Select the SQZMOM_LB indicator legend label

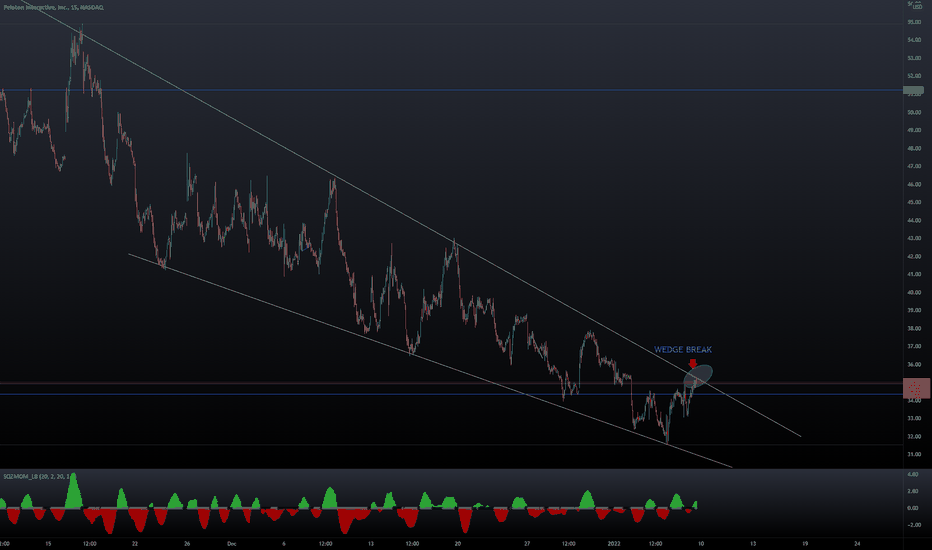pyautogui.click(x=36, y=476)
